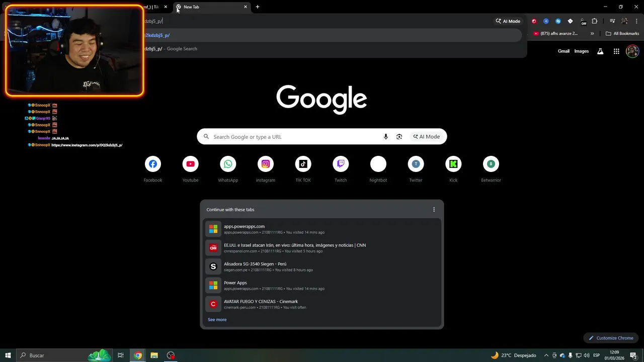Click the red round app in taskbar

[171, 355]
